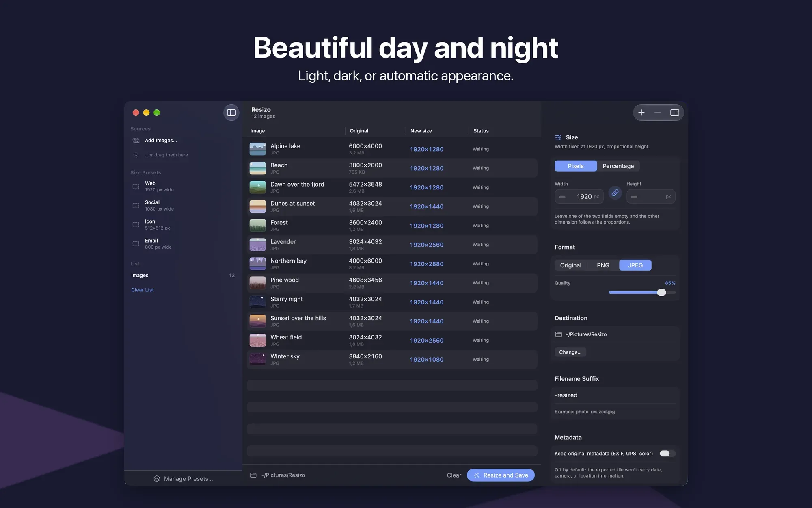Choose PNG format
812x508 pixels.
tap(603, 265)
